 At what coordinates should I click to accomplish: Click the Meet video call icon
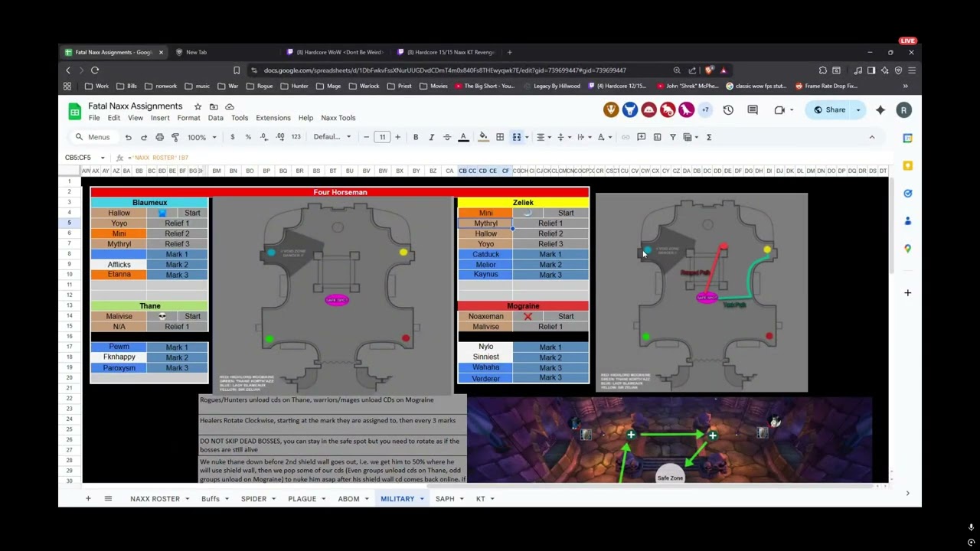coord(779,110)
